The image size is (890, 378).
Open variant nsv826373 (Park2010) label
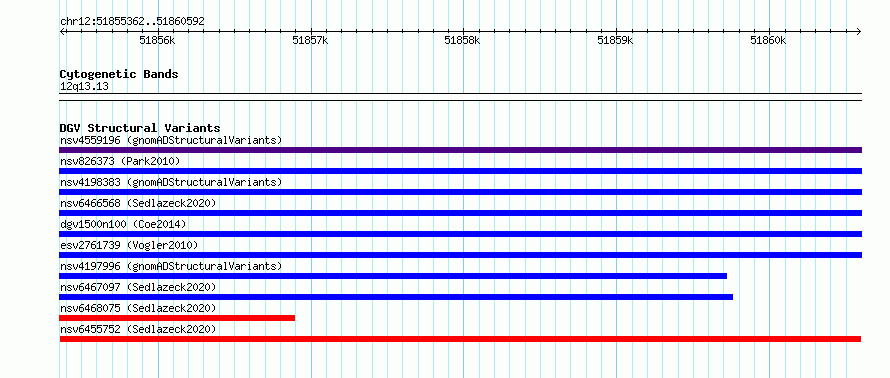coord(120,161)
